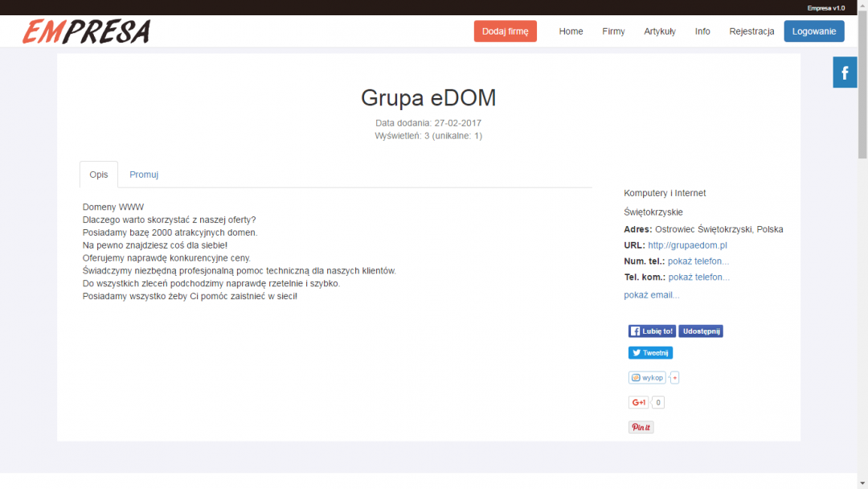Reveal email with 'pokaż email...' link
Viewport: 868px width, 489px height.
pyautogui.click(x=651, y=295)
